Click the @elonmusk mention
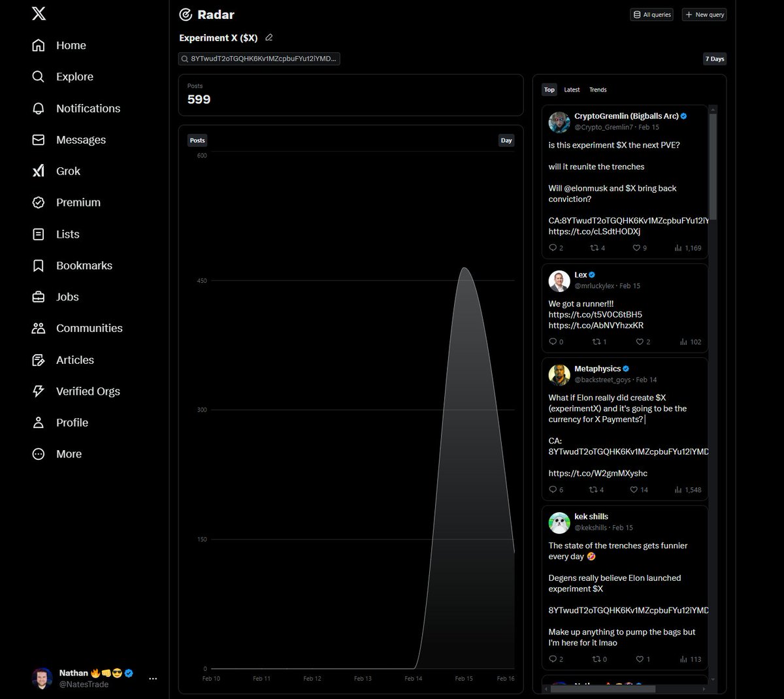This screenshot has width=784, height=699. tap(585, 188)
